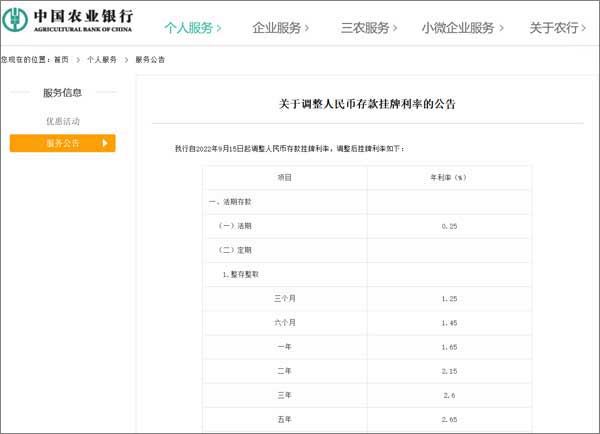Image resolution: width=600 pixels, height=434 pixels.
Task: Click the 三个月 term cell
Action: click(285, 299)
